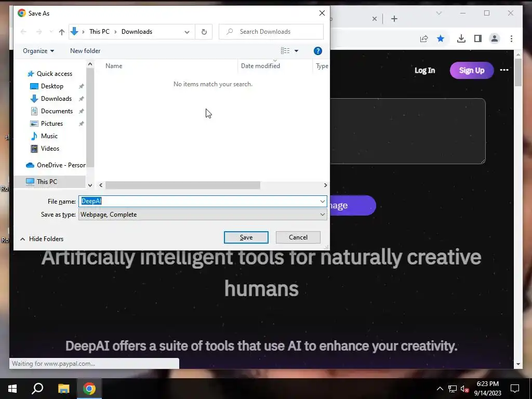Open Chrome profile avatar

coord(495,38)
